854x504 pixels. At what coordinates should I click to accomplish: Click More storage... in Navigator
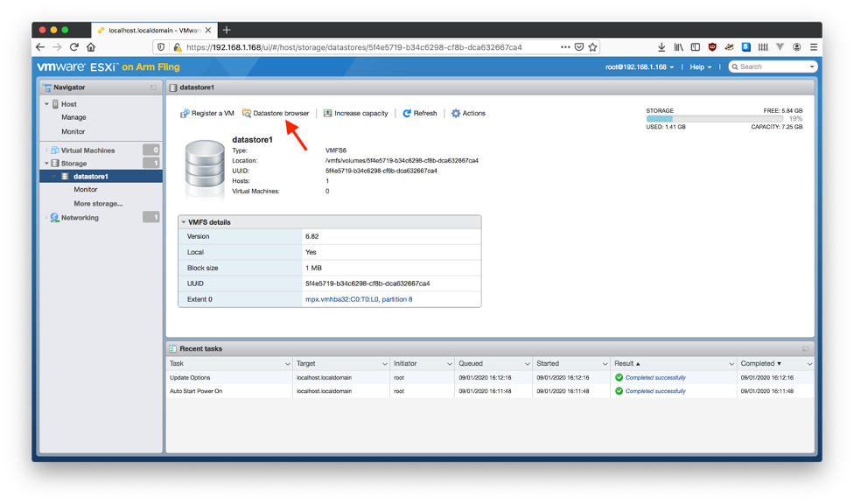98,204
